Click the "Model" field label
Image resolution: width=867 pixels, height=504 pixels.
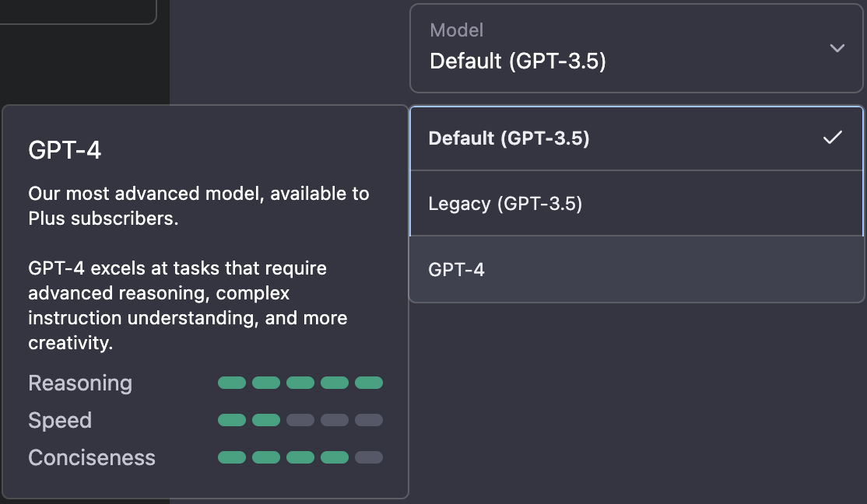click(x=457, y=30)
